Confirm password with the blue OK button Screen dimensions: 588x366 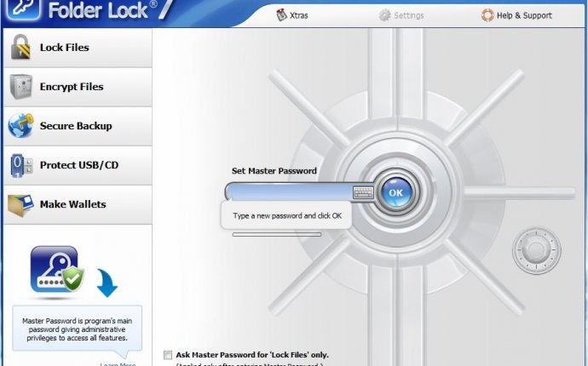[x=396, y=192]
